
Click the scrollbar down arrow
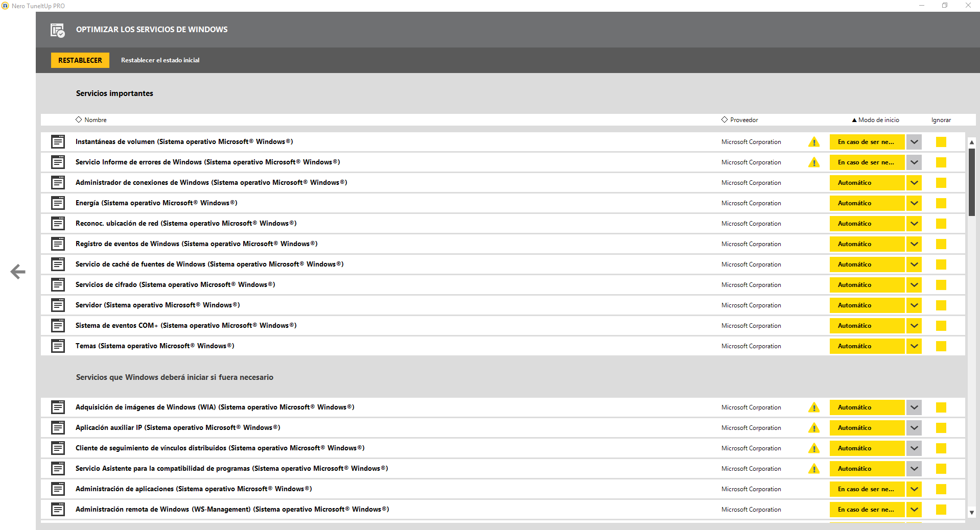(x=972, y=512)
